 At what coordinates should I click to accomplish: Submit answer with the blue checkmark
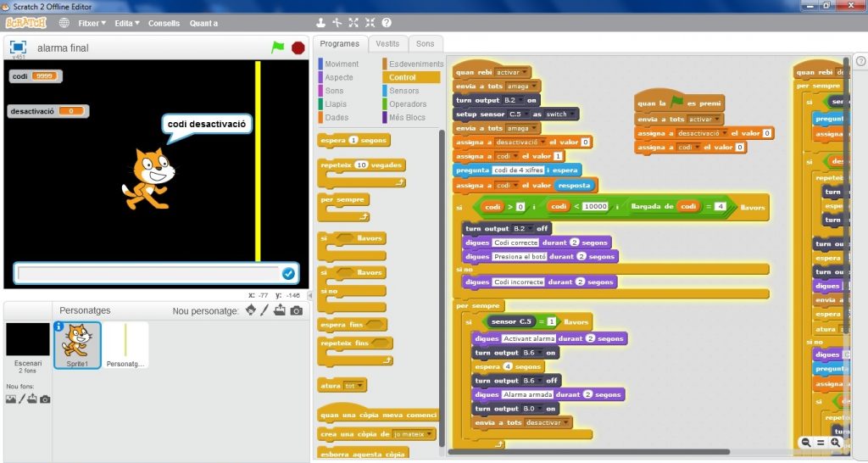coord(288,273)
